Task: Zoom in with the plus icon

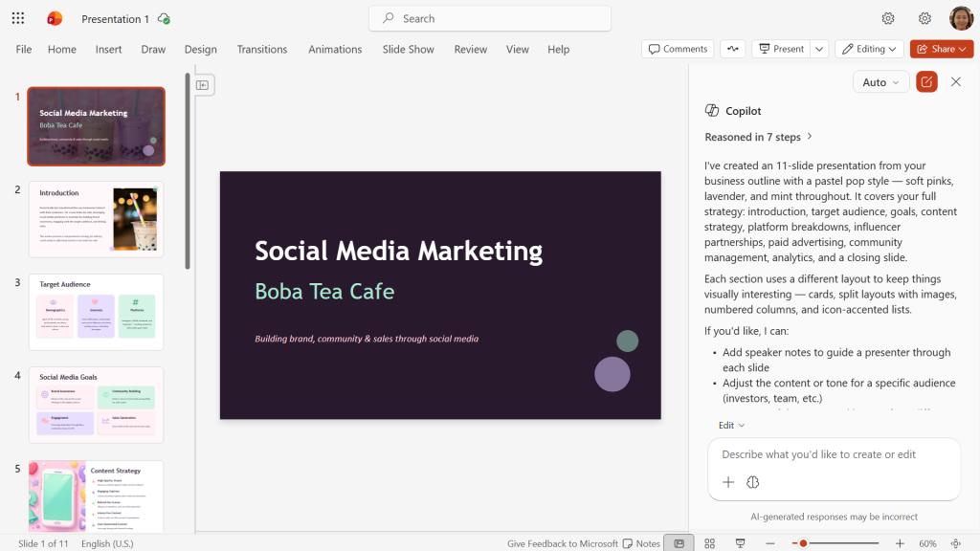Action: tap(900, 543)
